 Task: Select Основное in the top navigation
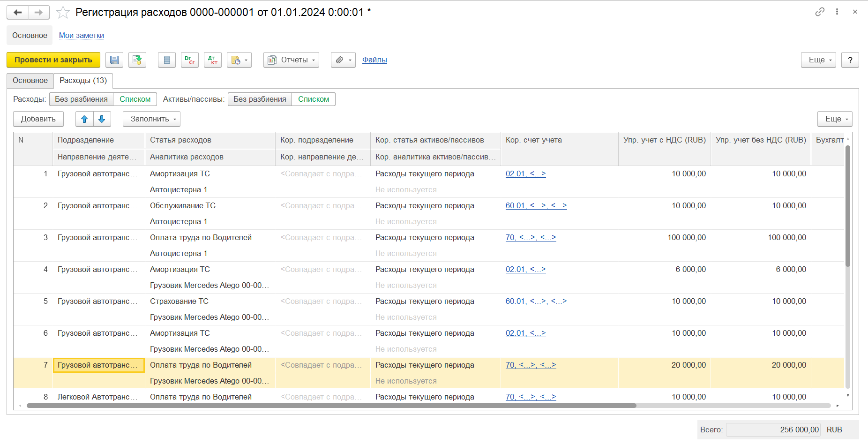pos(30,36)
